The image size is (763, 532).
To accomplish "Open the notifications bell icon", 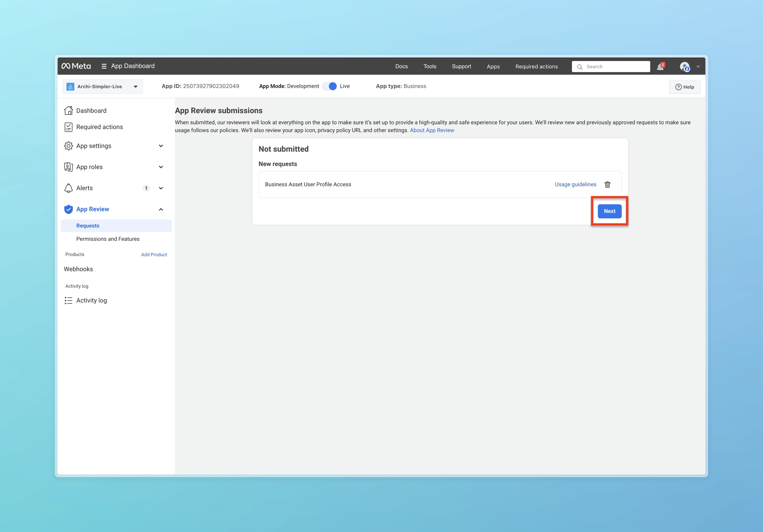I will pos(660,67).
